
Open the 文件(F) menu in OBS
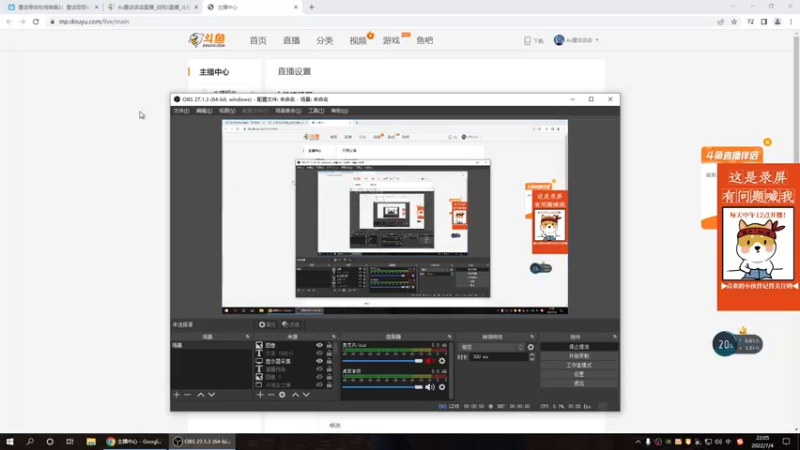tap(181, 111)
